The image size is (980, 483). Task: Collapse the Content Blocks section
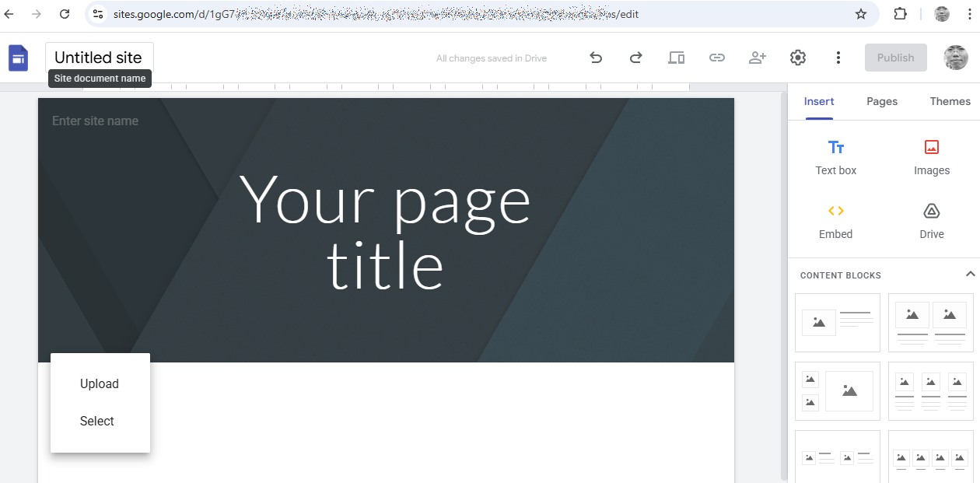[970, 275]
